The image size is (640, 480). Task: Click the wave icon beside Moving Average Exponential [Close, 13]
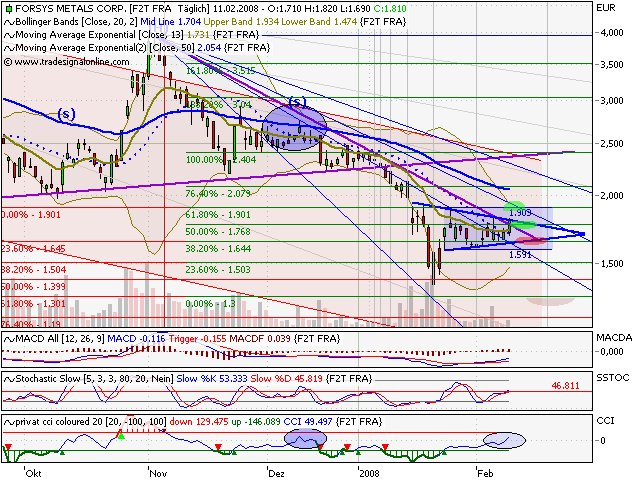pos(9,35)
